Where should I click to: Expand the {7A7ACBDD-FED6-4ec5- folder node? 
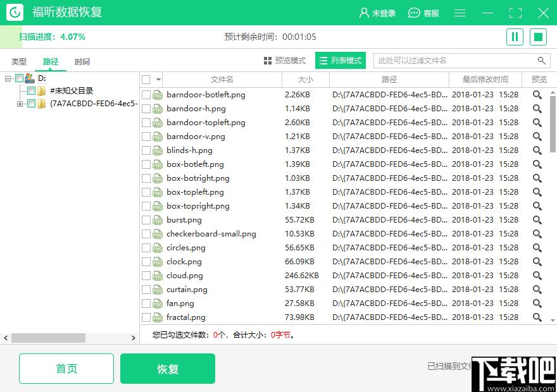point(20,104)
